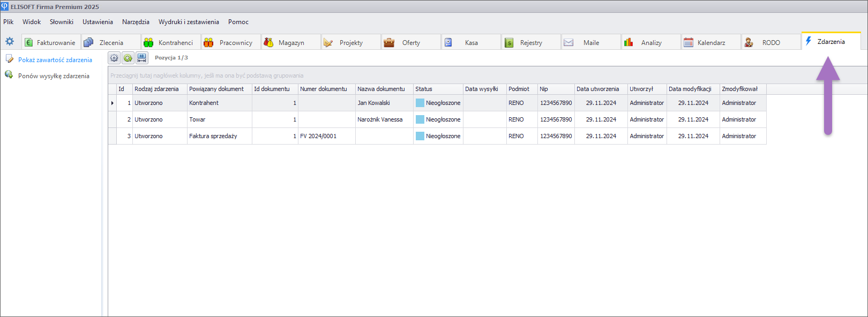Open the Słowniki menu
Viewport: 868px width, 317px height.
(62, 22)
